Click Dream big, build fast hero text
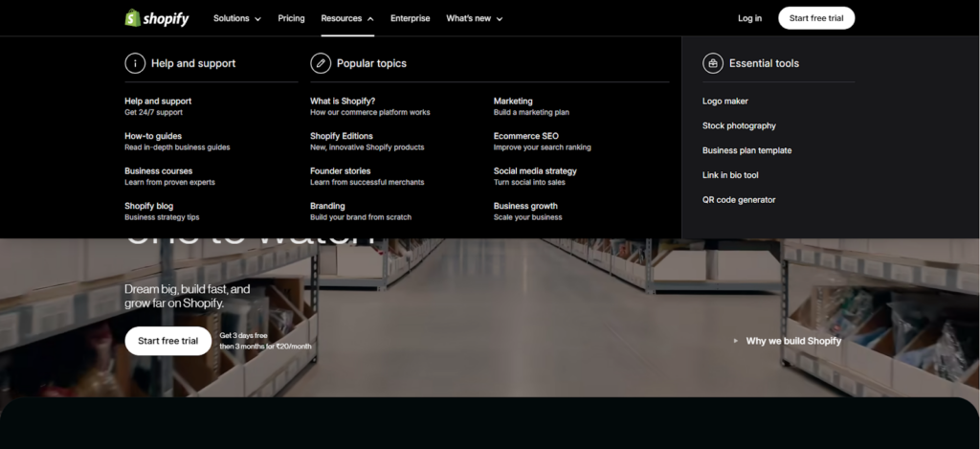This screenshot has width=980, height=449. click(x=187, y=297)
